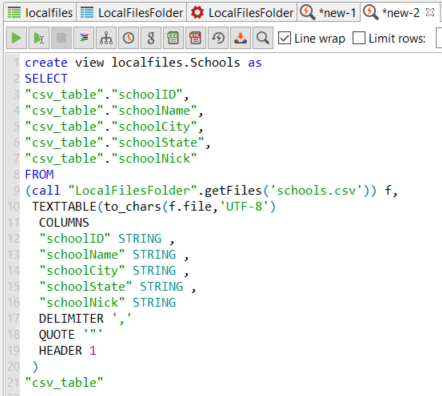The image size is (442, 396).
Task: Switch to the *new-1 query tab
Action: pyautogui.click(x=329, y=13)
